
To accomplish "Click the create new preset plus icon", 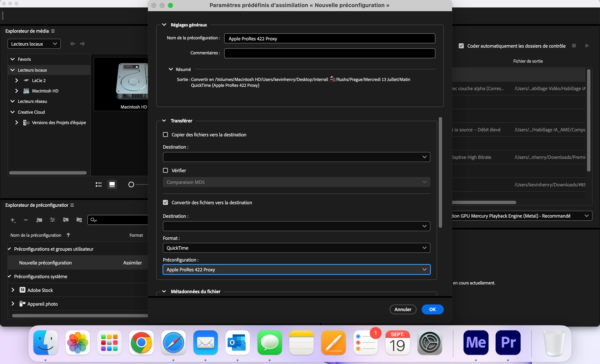I will 13,220.
